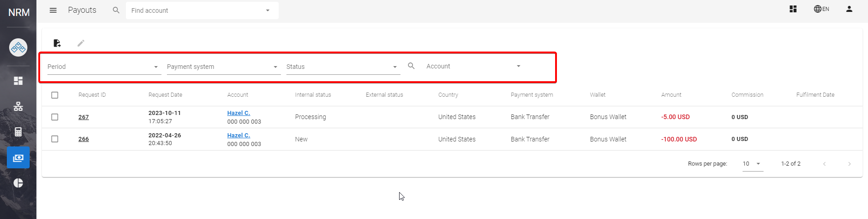Open request ID 267 link

pyautogui.click(x=83, y=117)
